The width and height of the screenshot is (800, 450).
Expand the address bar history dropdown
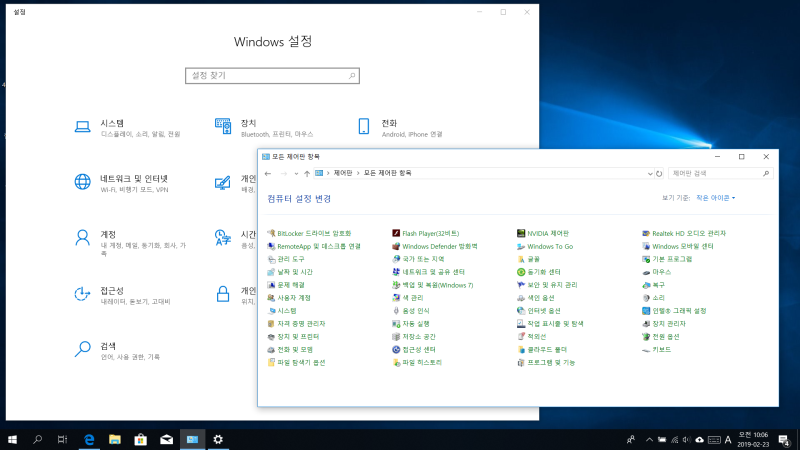[x=649, y=173]
